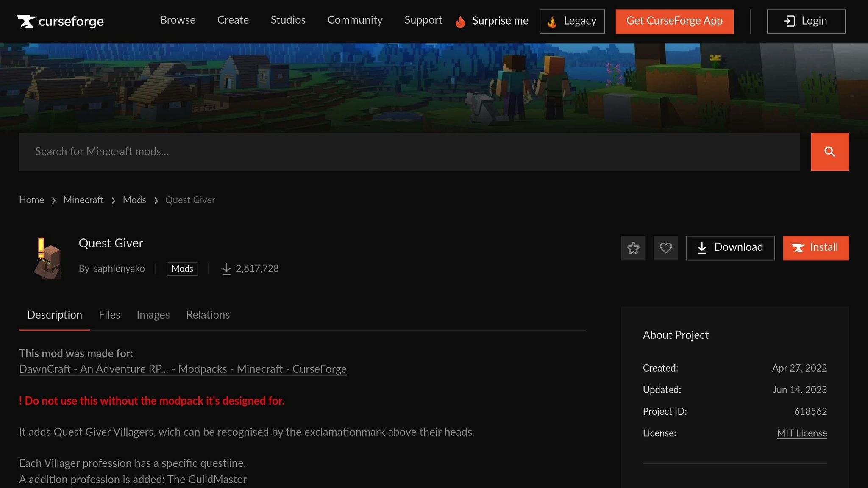Click the Mods category tag
This screenshot has height=488, width=868.
(x=182, y=269)
